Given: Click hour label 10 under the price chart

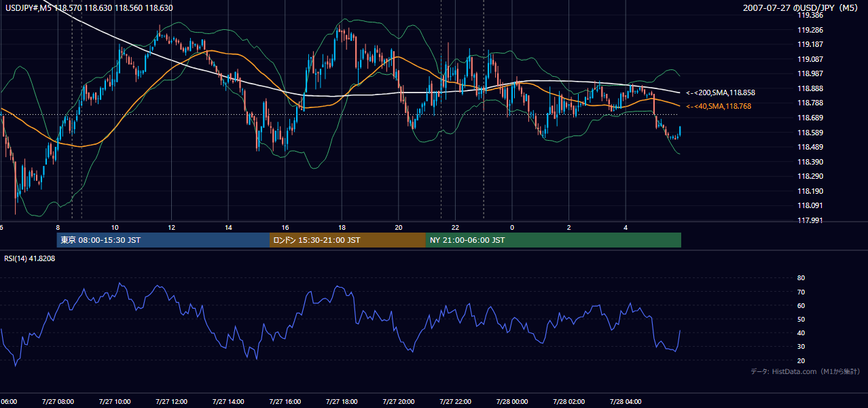Looking at the screenshot, I should pos(115,227).
